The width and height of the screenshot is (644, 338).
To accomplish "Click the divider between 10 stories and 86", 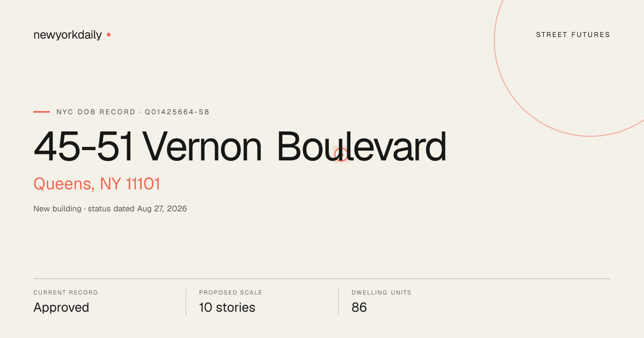I will (x=338, y=302).
